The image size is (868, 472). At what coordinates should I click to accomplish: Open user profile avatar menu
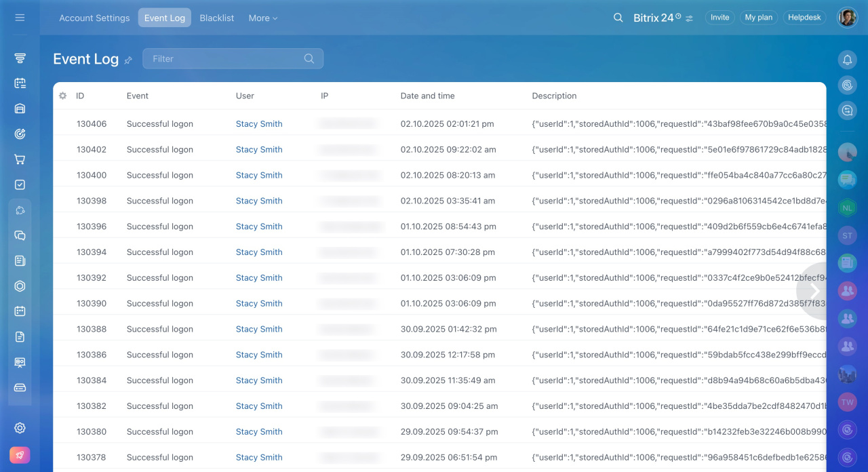click(x=847, y=18)
